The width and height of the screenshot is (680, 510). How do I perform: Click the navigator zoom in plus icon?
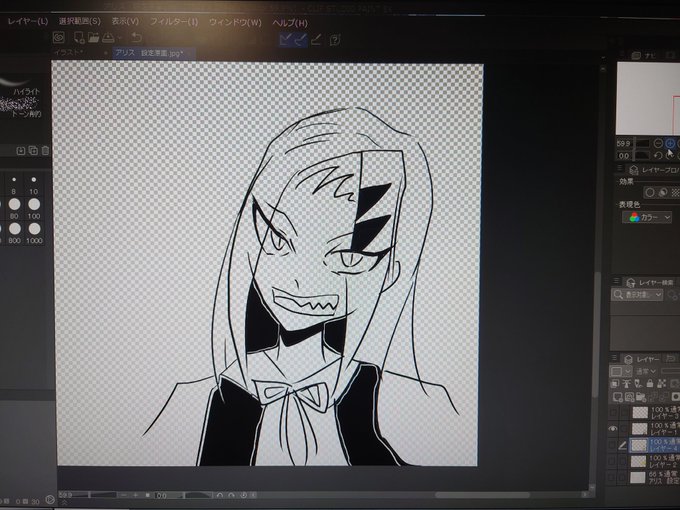670,143
